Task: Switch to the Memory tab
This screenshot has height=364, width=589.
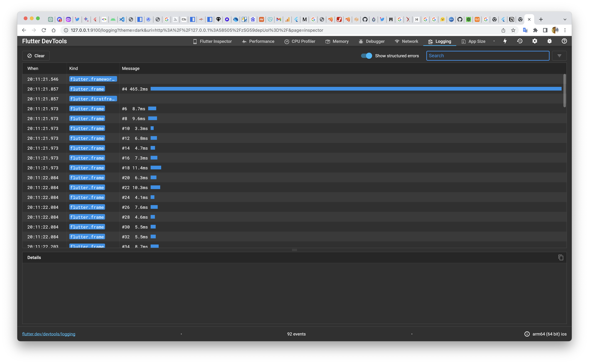Action: 337,41
